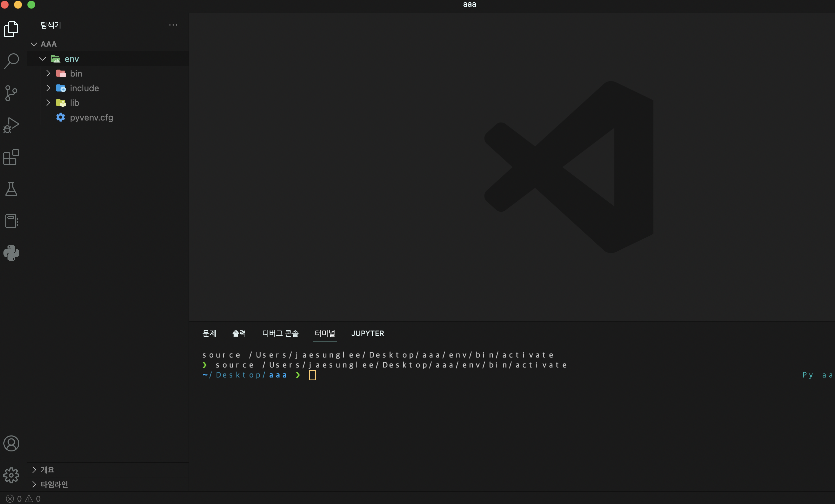
Task: Open the Run and Debug view
Action: click(11, 125)
